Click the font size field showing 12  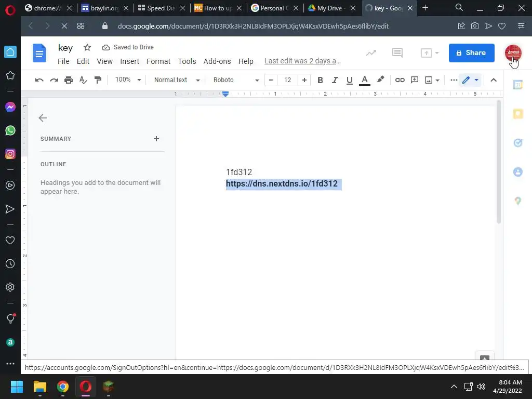[287, 80]
